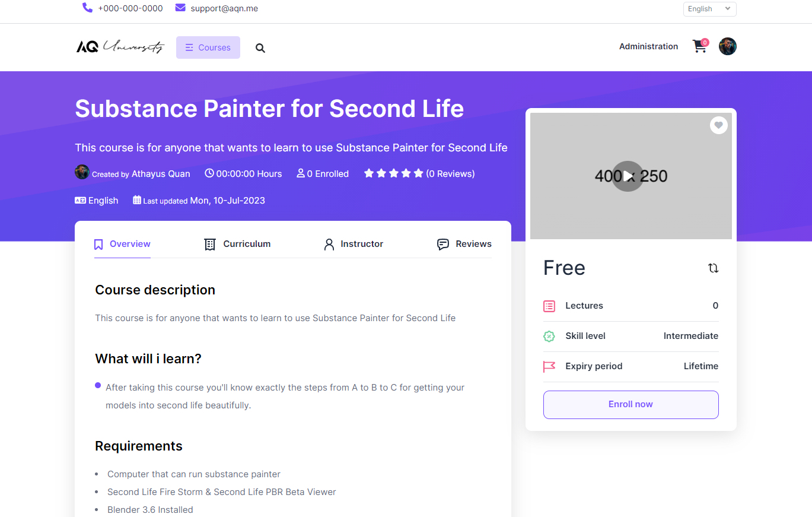Click the envelope email icon
Image resolution: width=812 pixels, height=517 pixels.
coord(180,8)
